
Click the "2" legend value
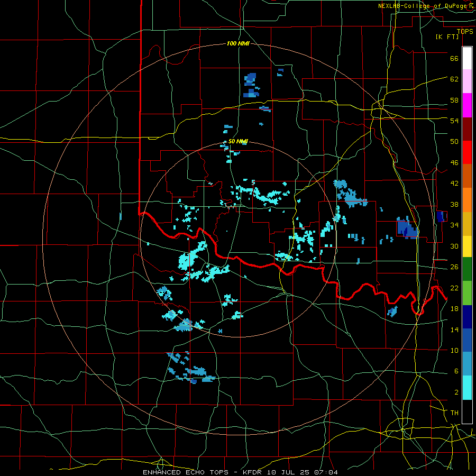456,392
